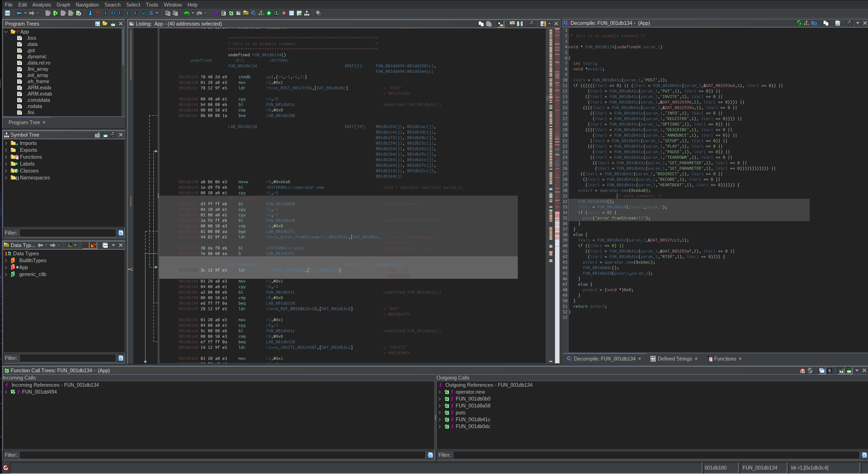Click the Decompiler re-decompile refresh icon
The height and width of the screenshot is (474, 868).
[799, 23]
